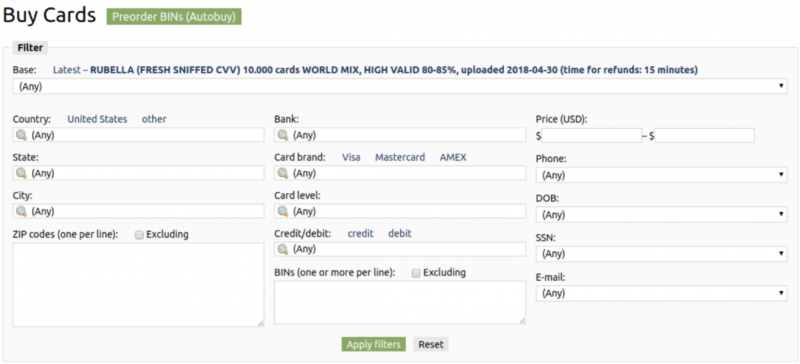Viewport: 800px width, 364px height.
Task: Focus the State text field
Action: coord(138,173)
